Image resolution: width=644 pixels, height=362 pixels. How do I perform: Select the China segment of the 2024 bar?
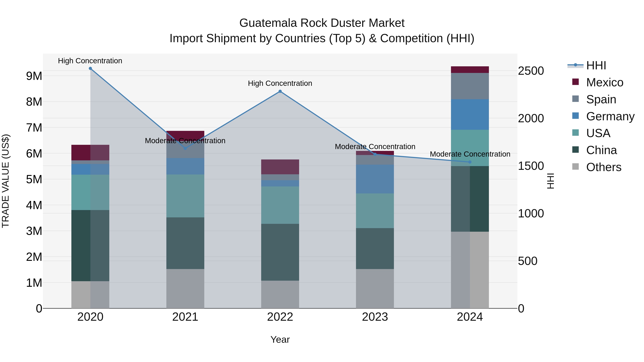pyautogui.click(x=470, y=199)
